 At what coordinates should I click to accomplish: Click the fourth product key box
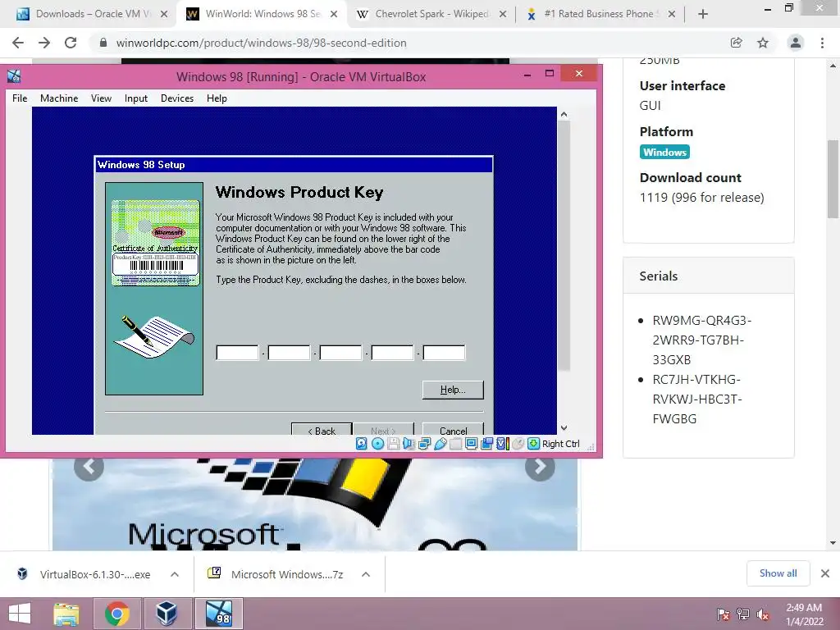(x=392, y=353)
